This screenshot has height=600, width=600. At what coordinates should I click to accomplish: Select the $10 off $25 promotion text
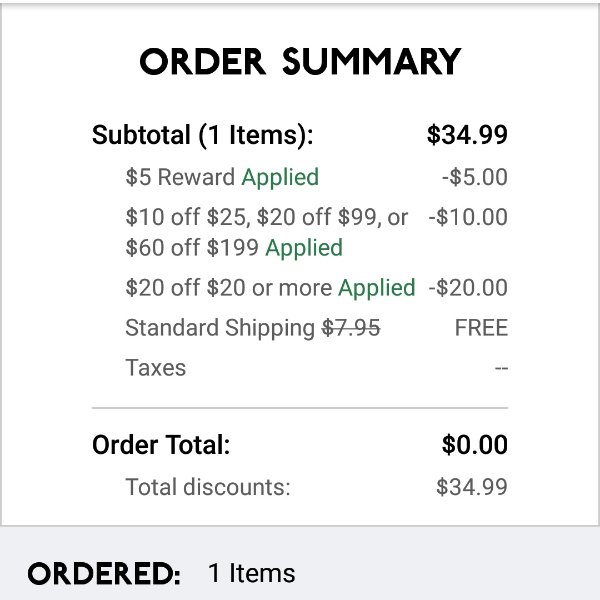(x=267, y=217)
